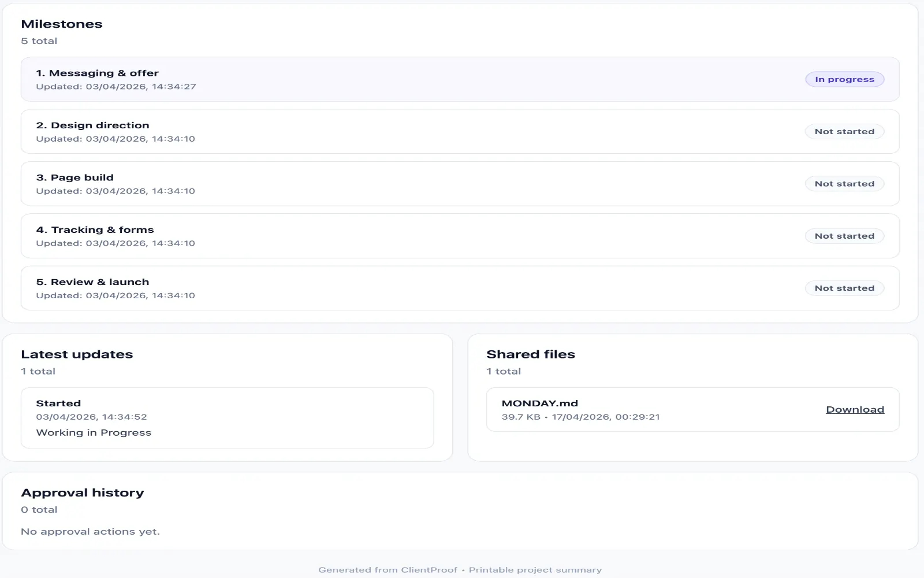924x578 pixels.
Task: Click Not started badge for Tracking & forms
Action: coord(844,236)
